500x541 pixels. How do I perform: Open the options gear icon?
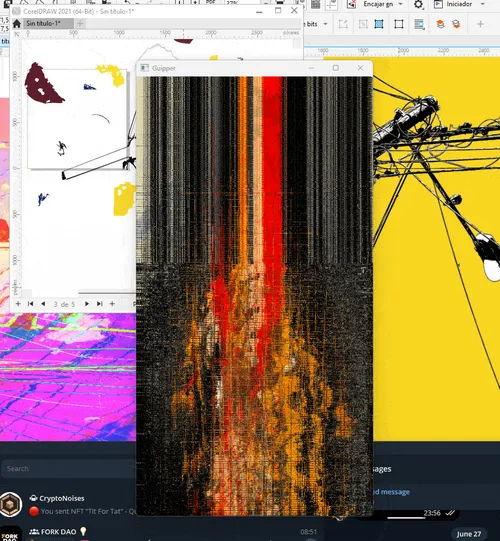[x=418, y=4]
